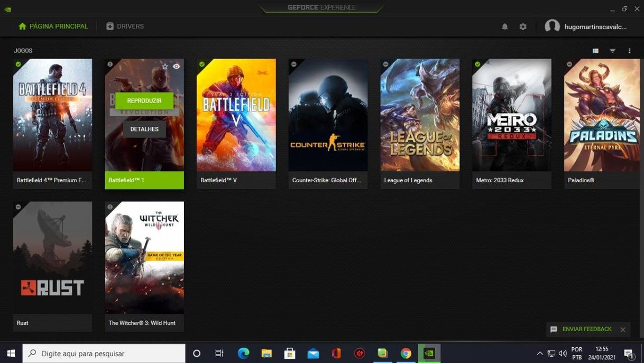
Task: Open the Página Principal tab
Action: [53, 26]
